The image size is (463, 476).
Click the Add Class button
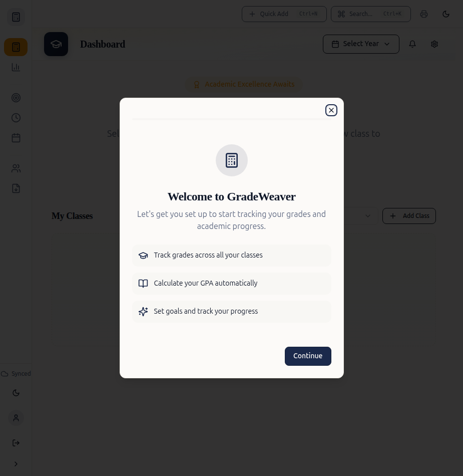[409, 216]
